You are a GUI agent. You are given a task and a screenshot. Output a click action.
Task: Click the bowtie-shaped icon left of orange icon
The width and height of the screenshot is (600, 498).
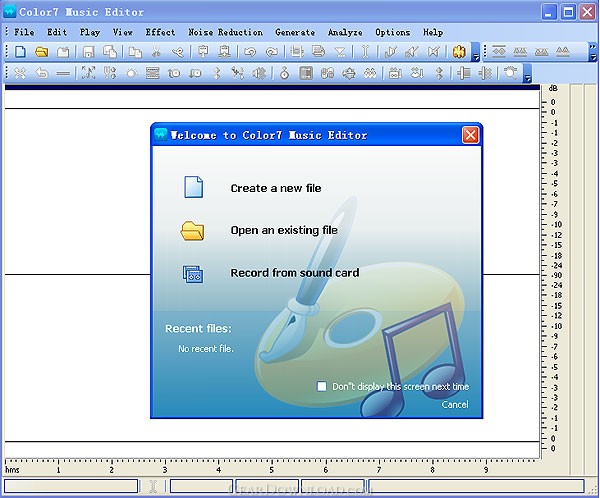(x=433, y=52)
